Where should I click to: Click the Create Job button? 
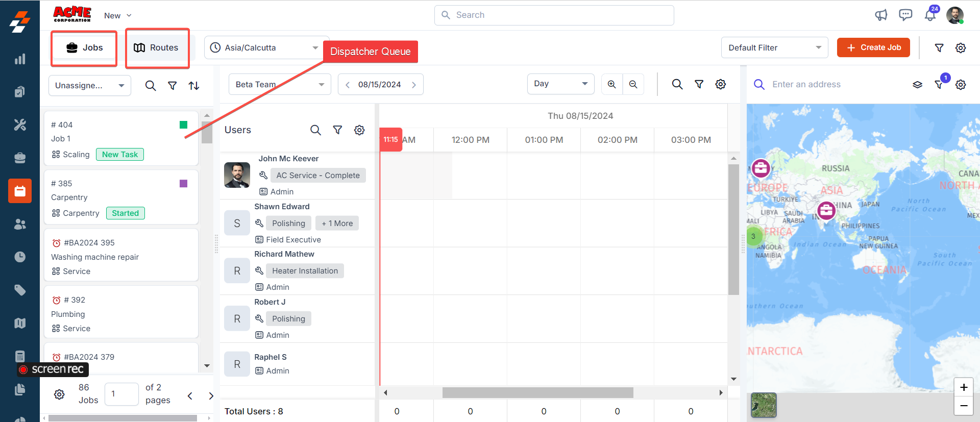pyautogui.click(x=873, y=47)
